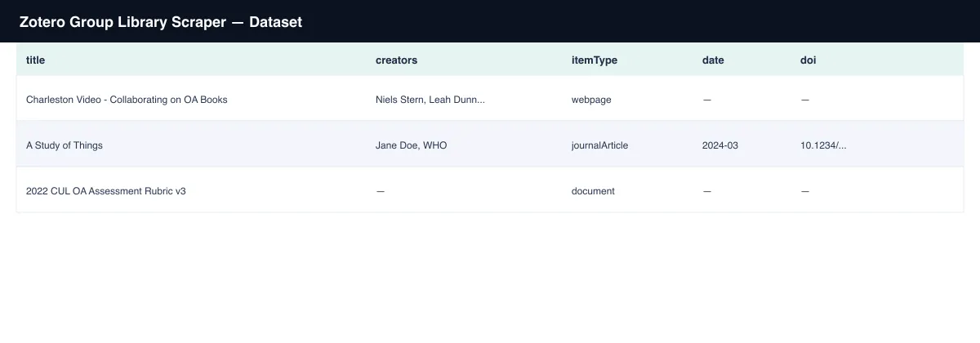Click the "journalArticle" item type cell
Image resolution: width=980 pixels, height=343 pixels.
(600, 145)
